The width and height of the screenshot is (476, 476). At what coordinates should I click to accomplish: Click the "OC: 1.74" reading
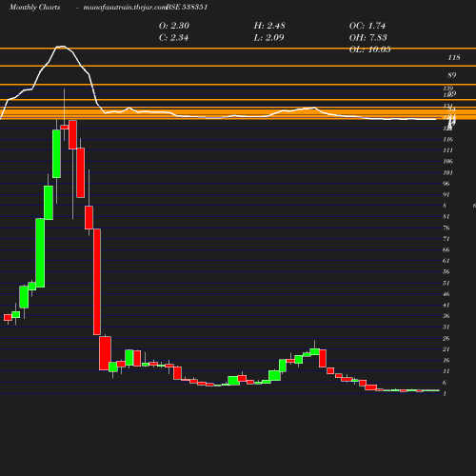pos(367,26)
